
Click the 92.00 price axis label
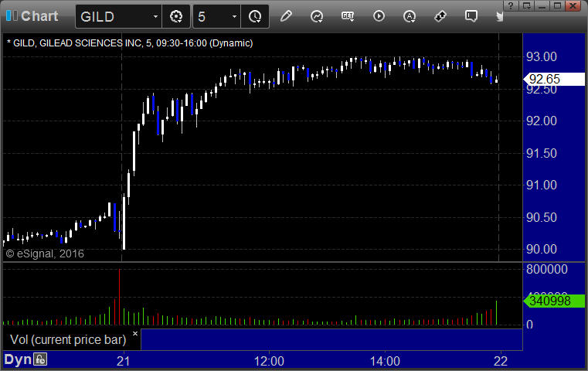542,121
